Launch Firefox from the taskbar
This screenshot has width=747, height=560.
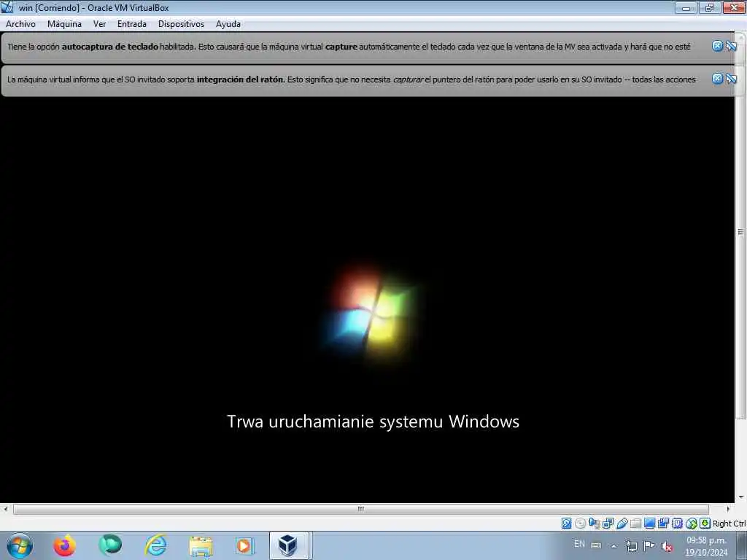[x=64, y=545]
